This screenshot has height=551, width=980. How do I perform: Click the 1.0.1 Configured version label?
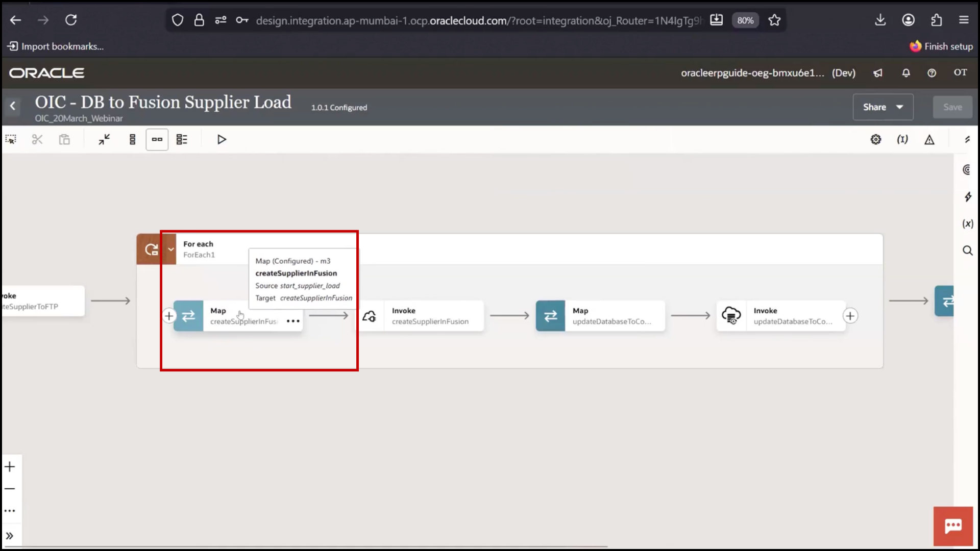pyautogui.click(x=339, y=108)
